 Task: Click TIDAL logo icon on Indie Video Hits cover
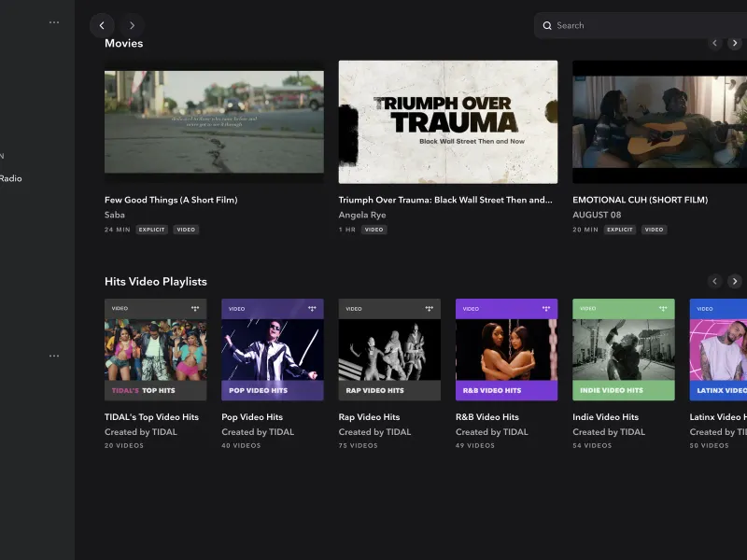tap(663, 309)
